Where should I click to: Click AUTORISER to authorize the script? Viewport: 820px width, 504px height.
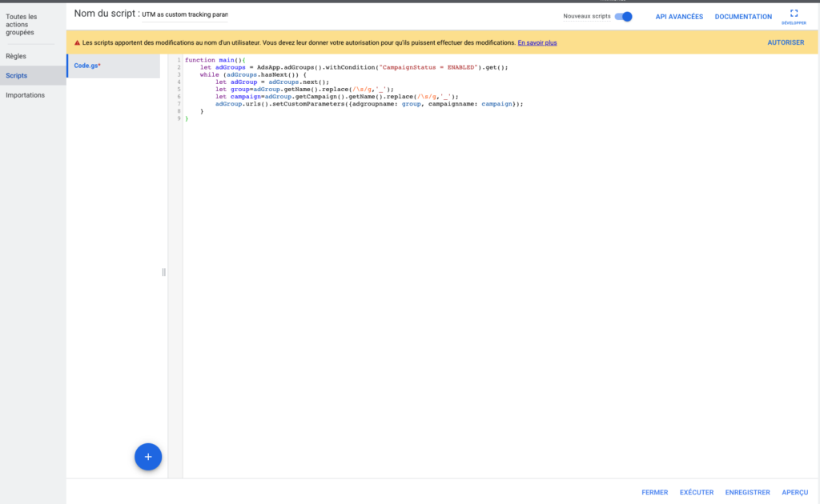tap(786, 43)
